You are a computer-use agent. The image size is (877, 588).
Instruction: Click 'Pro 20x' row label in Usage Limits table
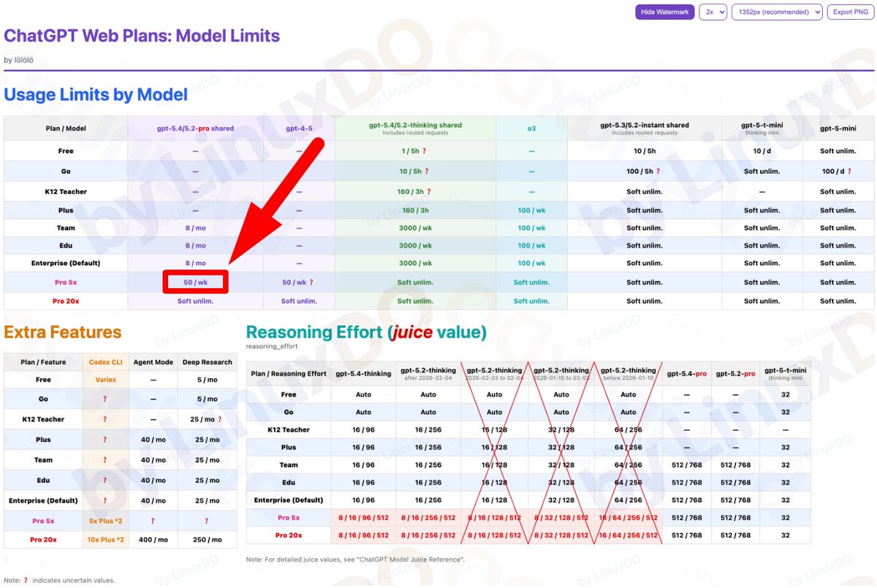(66, 301)
